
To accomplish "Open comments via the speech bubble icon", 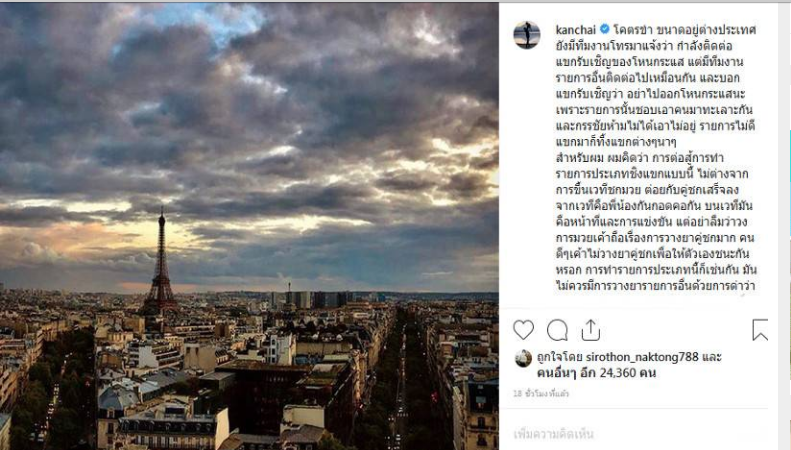I will [x=557, y=330].
